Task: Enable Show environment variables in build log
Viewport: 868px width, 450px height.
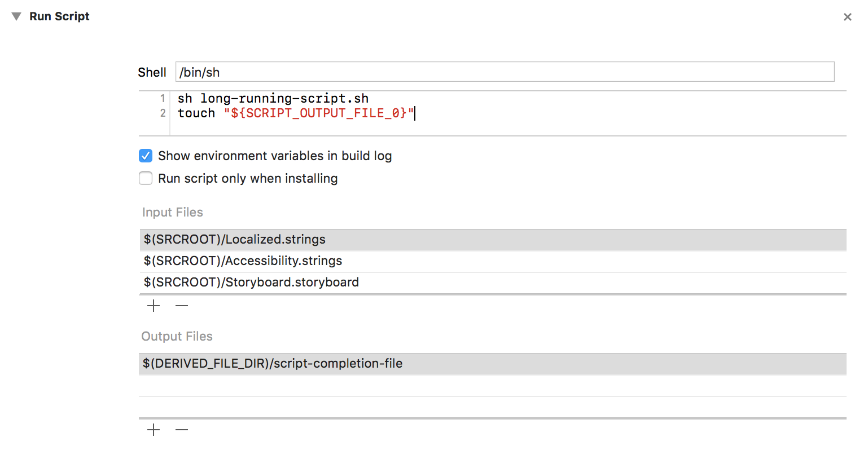Action: tap(146, 156)
